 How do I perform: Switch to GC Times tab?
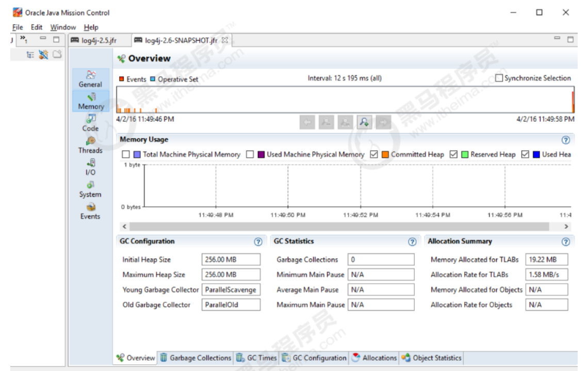click(256, 358)
